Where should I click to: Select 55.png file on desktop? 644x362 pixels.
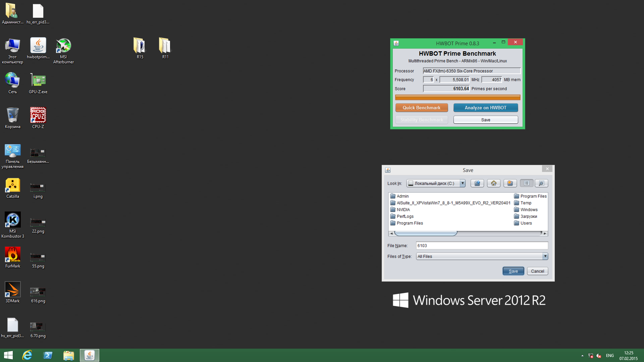coord(38,260)
